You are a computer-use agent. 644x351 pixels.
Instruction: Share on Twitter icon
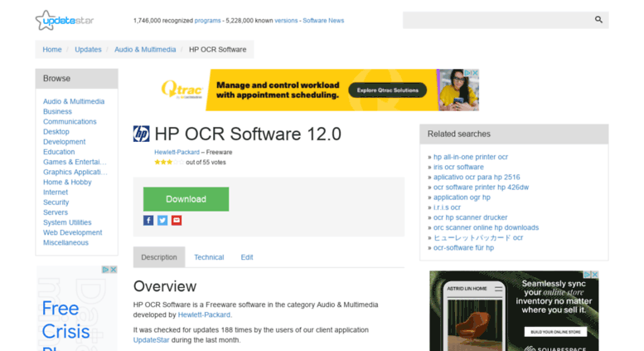click(x=162, y=220)
